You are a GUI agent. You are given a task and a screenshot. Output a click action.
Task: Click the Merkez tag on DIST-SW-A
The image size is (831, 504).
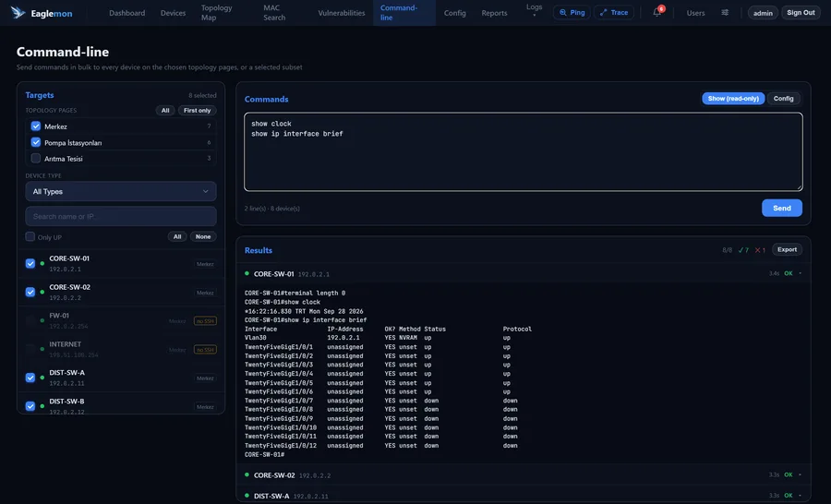(x=205, y=378)
